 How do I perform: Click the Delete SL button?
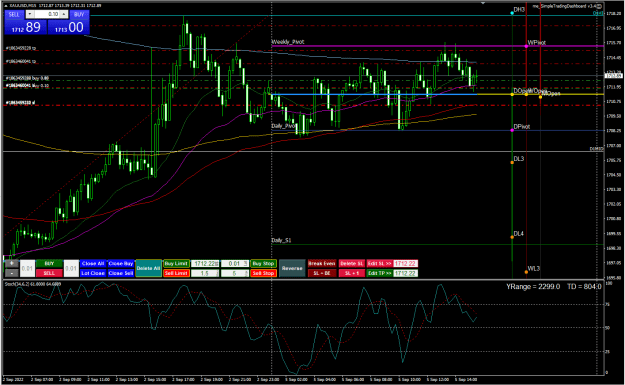(x=351, y=263)
